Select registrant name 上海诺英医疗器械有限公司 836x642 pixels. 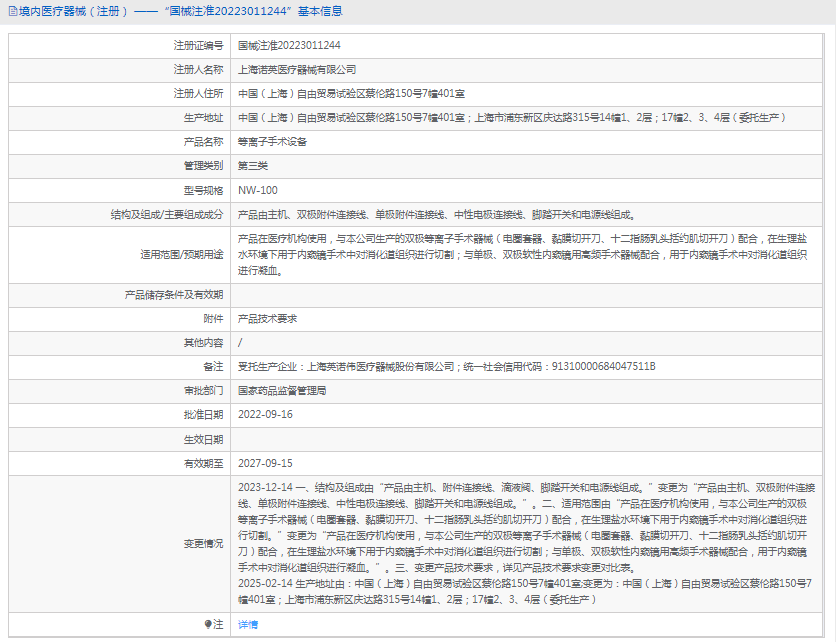pyautogui.click(x=297, y=69)
